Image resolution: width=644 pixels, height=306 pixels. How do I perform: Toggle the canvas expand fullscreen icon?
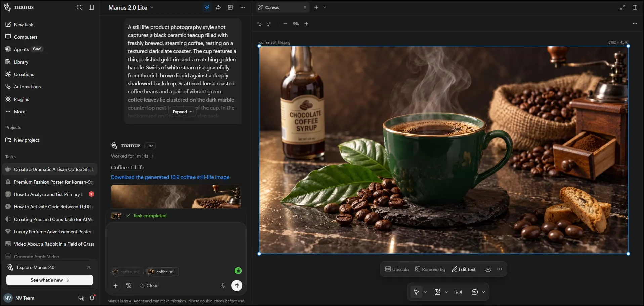tap(622, 7)
